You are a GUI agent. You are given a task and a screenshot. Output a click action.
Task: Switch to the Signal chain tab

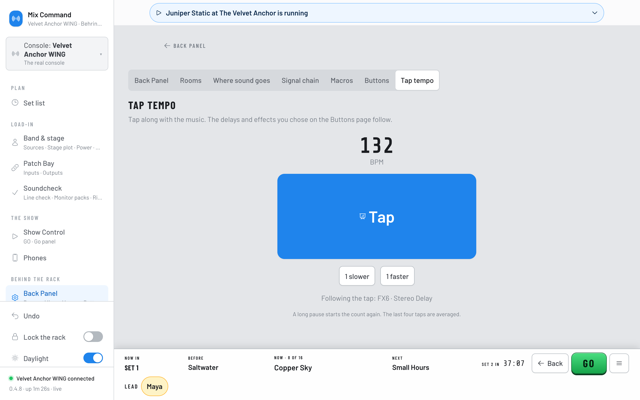300,80
